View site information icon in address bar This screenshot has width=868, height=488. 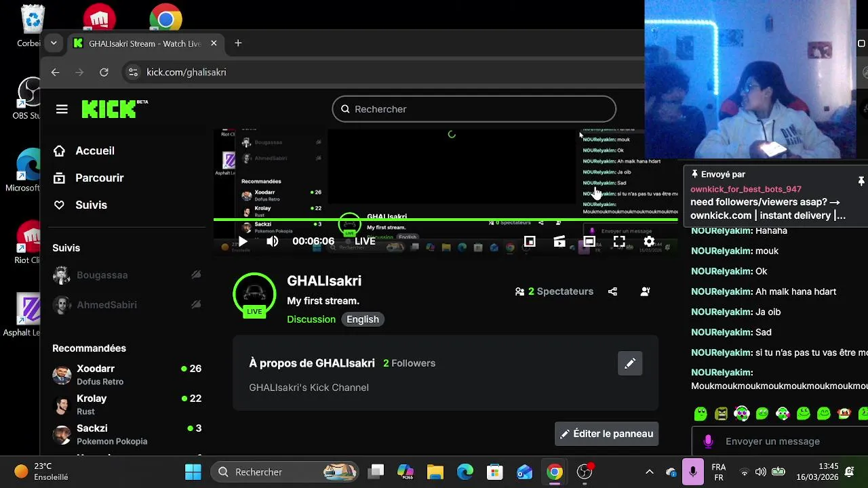click(133, 73)
